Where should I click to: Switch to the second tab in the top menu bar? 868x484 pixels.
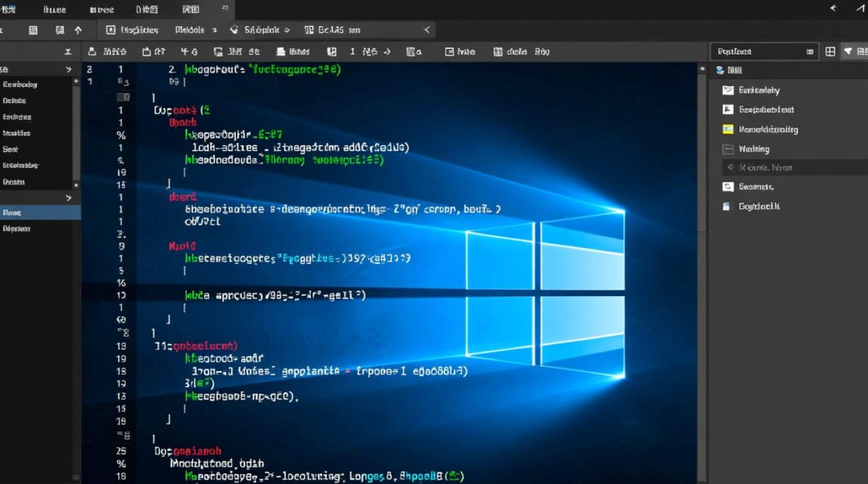[x=54, y=9]
